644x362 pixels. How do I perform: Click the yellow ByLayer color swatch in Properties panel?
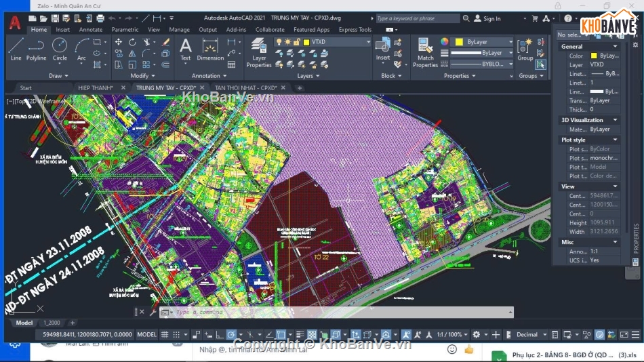[x=459, y=42]
